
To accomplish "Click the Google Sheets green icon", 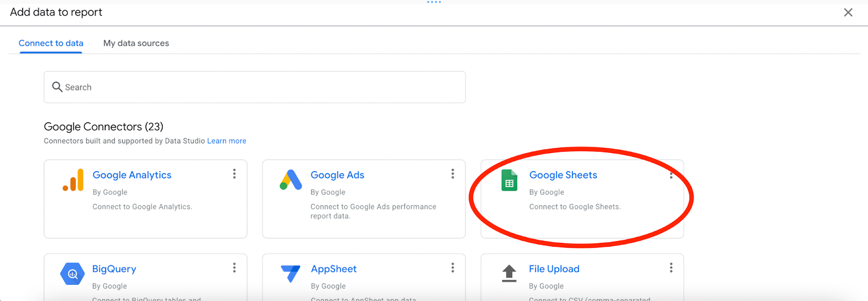I will (x=509, y=180).
